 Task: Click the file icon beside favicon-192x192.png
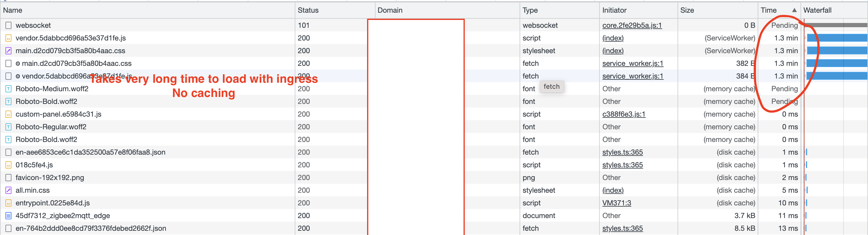tap(8, 178)
